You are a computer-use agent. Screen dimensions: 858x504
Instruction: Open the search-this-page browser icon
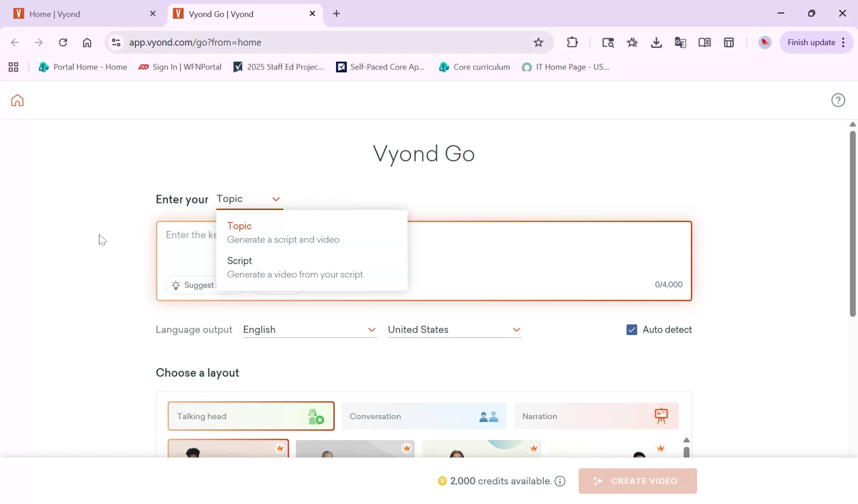608,42
